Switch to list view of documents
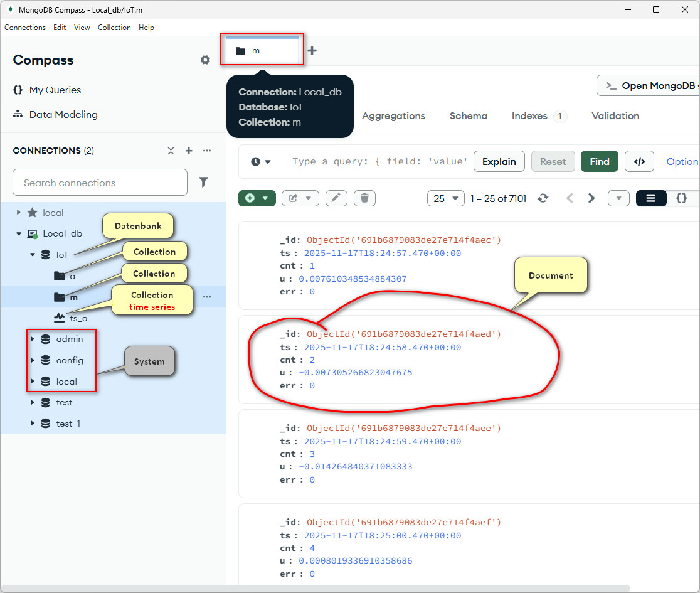Image resolution: width=700 pixels, height=593 pixels. pyautogui.click(x=651, y=198)
